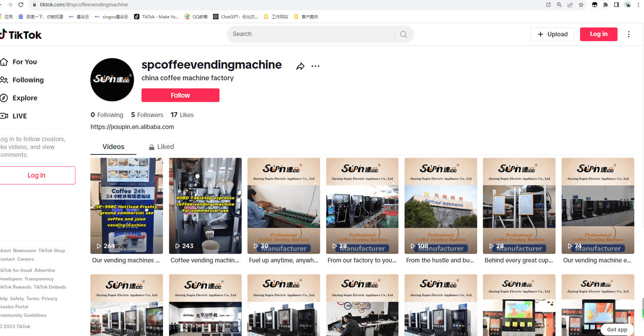Open the video with 28 plays
The width and height of the screenshot is (644, 336).
pyautogui.click(x=519, y=206)
